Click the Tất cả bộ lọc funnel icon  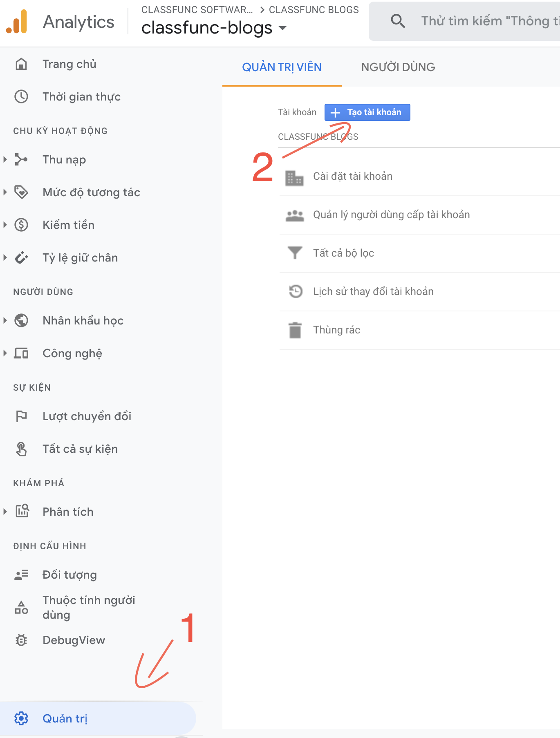pyautogui.click(x=295, y=253)
